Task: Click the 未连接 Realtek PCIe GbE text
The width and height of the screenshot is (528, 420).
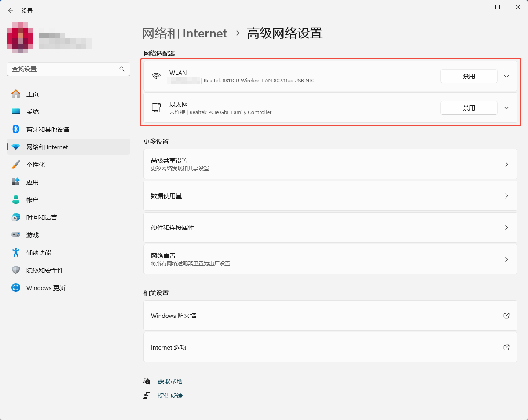Action: click(x=220, y=112)
